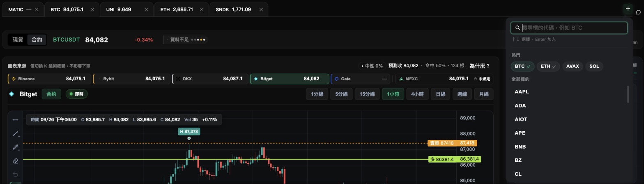This screenshot has width=644, height=184.
Task: Toggle the BTC chip in 熱門 list
Action: (x=522, y=66)
